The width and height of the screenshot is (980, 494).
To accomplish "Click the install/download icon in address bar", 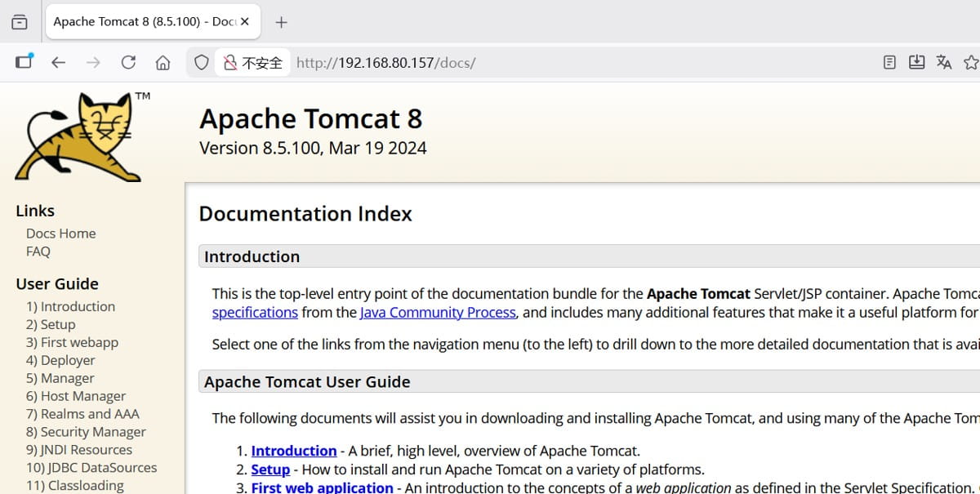I will tap(916, 62).
